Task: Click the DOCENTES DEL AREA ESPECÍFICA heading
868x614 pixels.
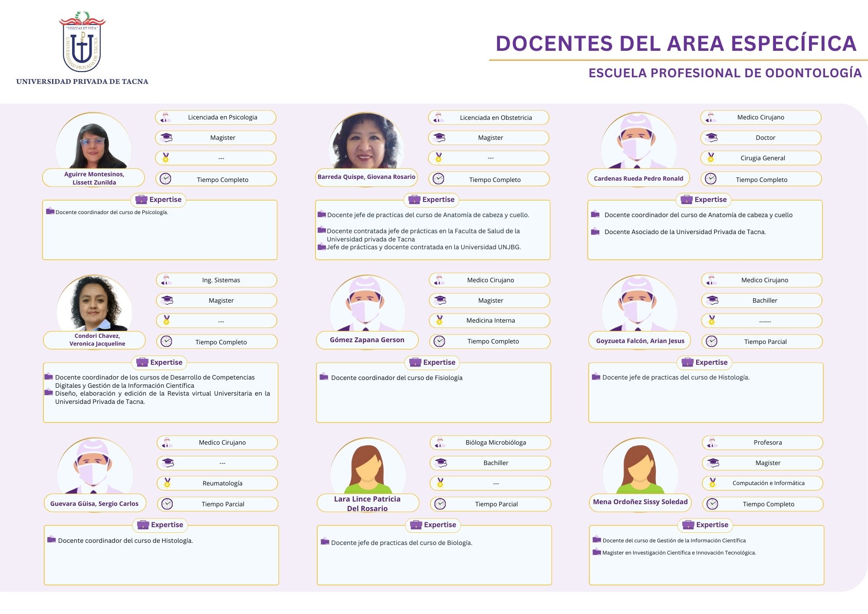Action: (x=676, y=43)
